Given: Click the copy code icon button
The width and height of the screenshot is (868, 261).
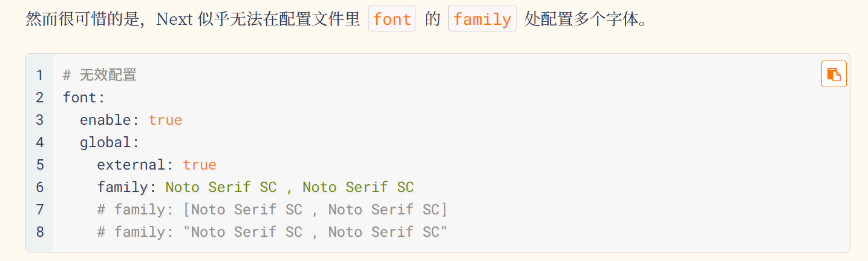Looking at the screenshot, I should [834, 74].
